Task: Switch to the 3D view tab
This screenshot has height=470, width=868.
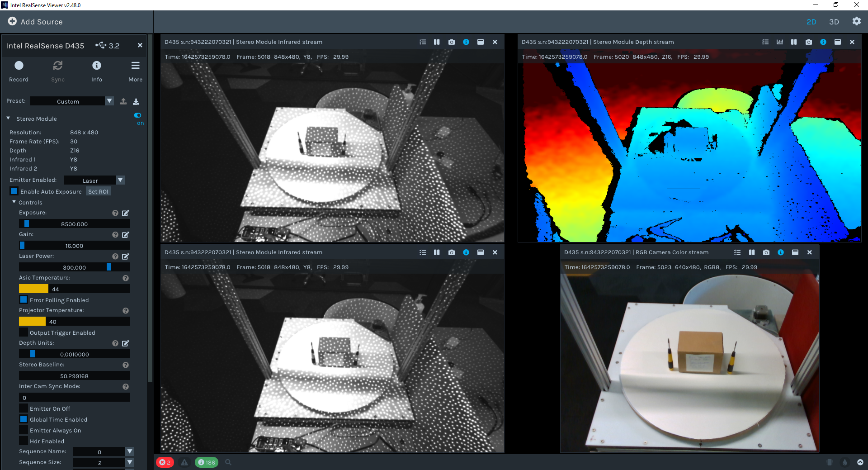Action: [x=834, y=22]
